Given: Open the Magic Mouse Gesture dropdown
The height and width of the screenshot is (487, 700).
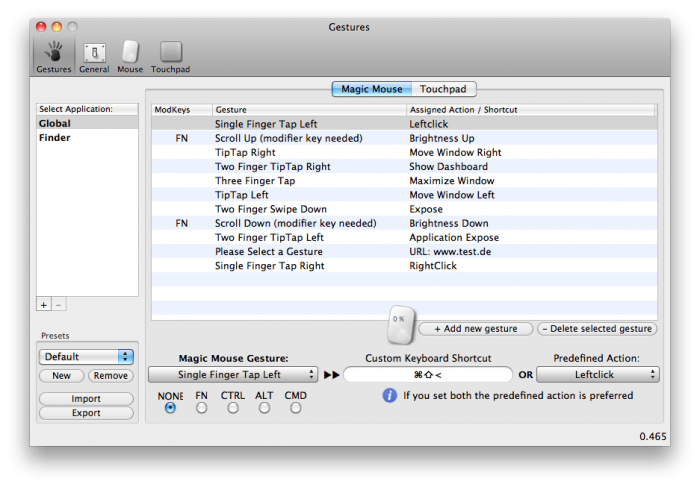Looking at the screenshot, I should click(233, 375).
